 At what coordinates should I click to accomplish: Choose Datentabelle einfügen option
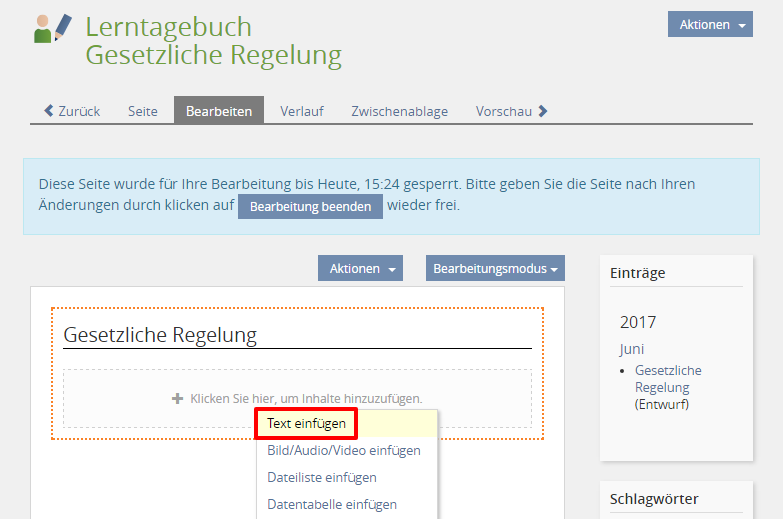pos(331,504)
